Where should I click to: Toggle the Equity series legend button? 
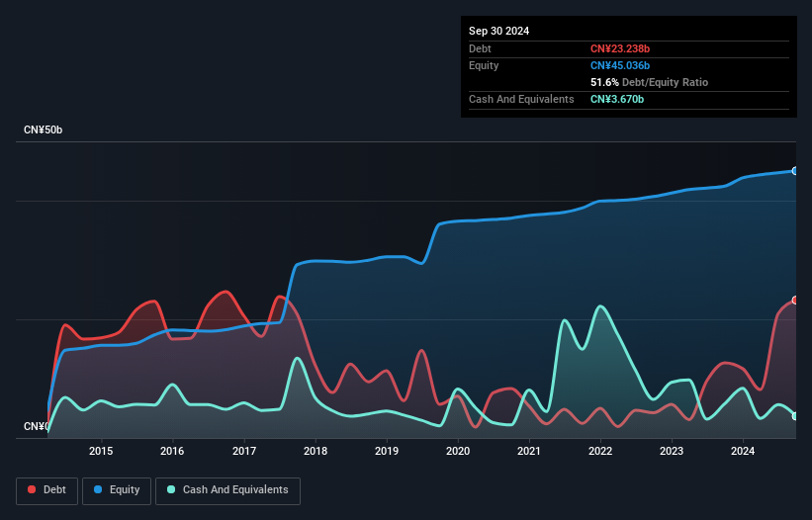coord(117,490)
